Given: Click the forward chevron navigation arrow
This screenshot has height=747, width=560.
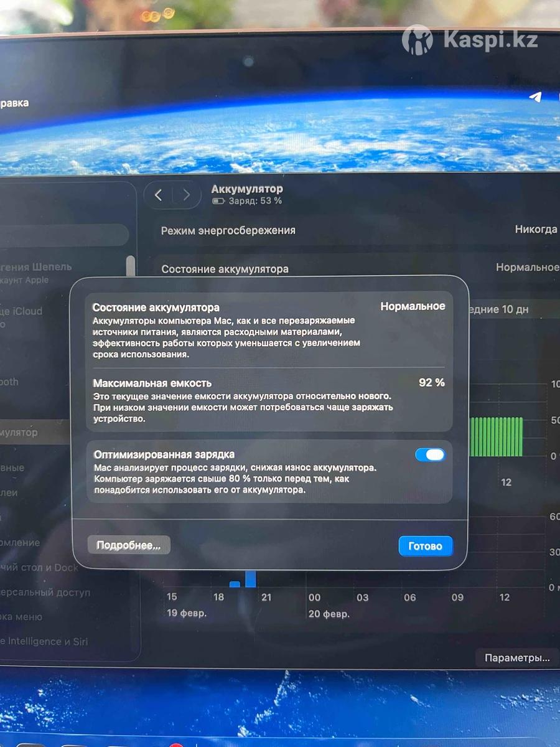Looking at the screenshot, I should point(186,195).
